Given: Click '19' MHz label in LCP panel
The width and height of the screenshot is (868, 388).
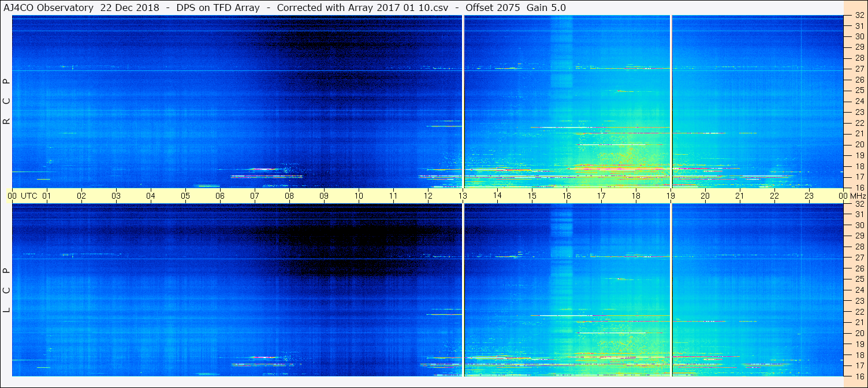Looking at the screenshot, I should (x=859, y=344).
